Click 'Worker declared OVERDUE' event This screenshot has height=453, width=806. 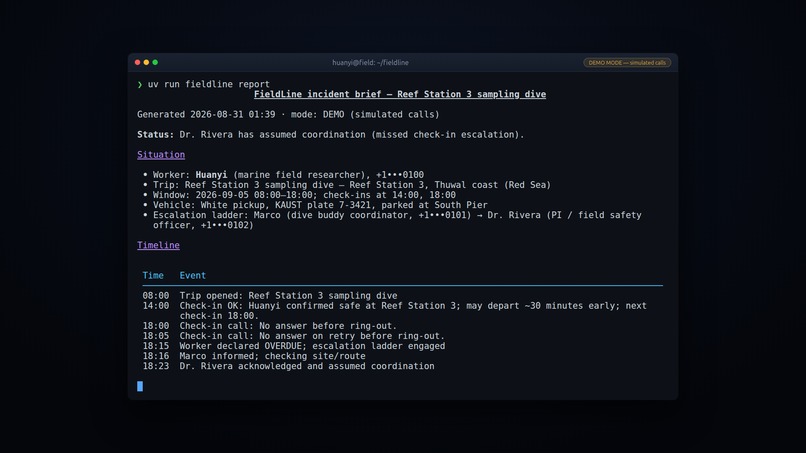(x=312, y=346)
